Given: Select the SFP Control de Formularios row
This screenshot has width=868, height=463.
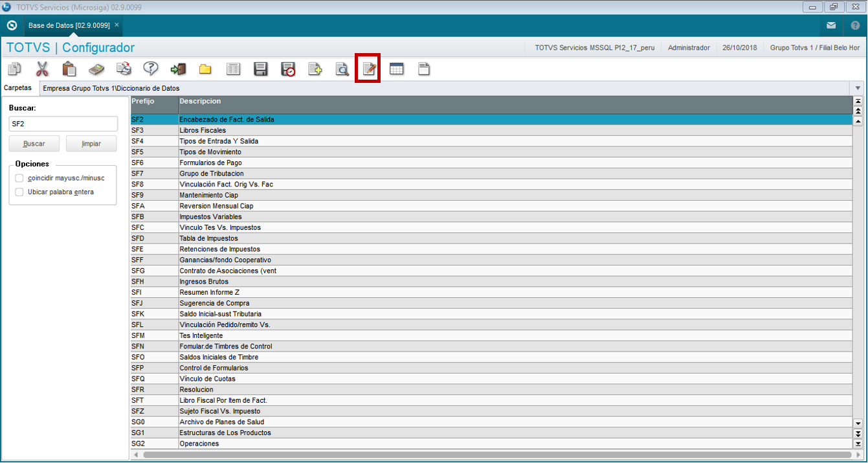Looking at the screenshot, I should coord(491,368).
